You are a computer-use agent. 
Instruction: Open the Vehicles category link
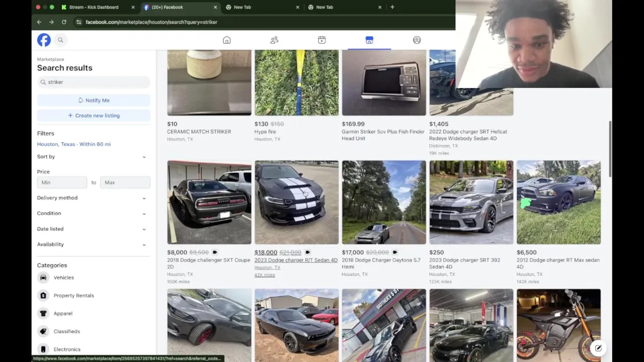[64, 278]
